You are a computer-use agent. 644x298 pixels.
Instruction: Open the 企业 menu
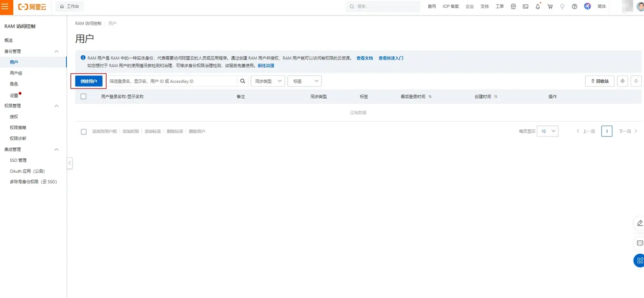[470, 6]
